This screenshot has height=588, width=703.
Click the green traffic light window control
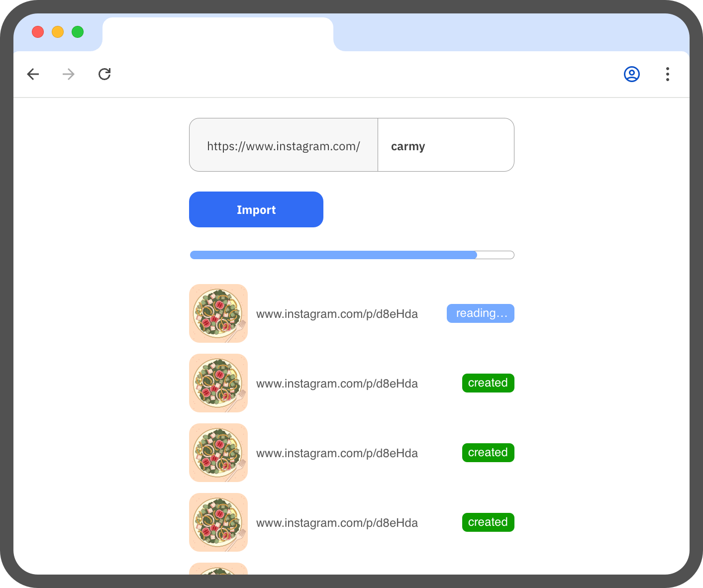point(78,32)
